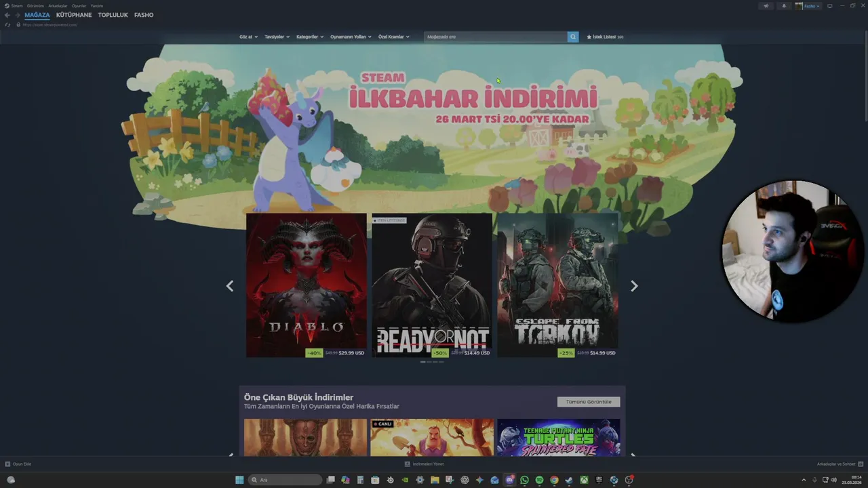Open the notifications bell
Viewport: 868px width, 488px height.
(784, 6)
